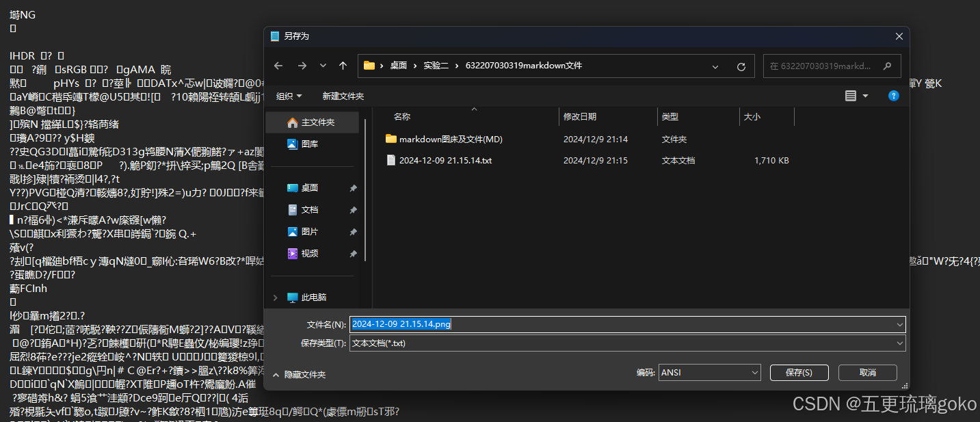Click the 取消 button
Image resolution: width=980 pixels, height=422 pixels.
[x=868, y=373]
